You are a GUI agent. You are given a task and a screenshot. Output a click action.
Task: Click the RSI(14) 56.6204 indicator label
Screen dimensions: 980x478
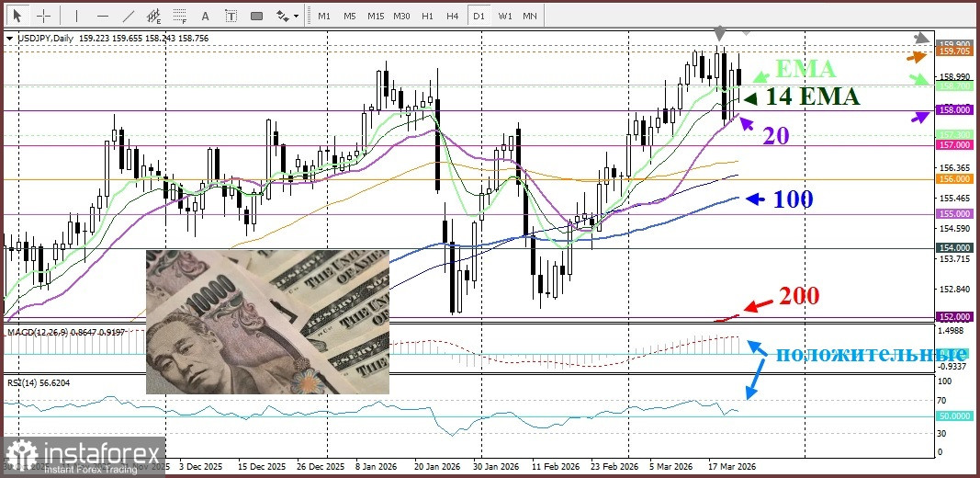[39, 381]
